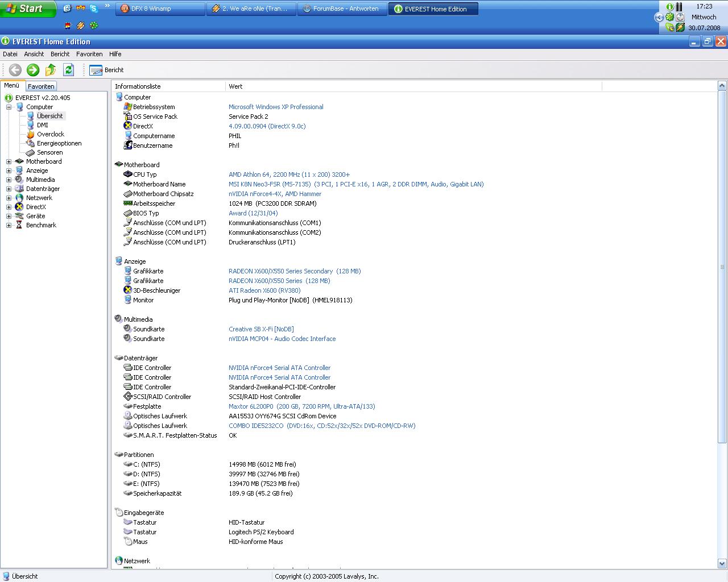
Task: Click the CPU Typ row icon
Action: 128,174
